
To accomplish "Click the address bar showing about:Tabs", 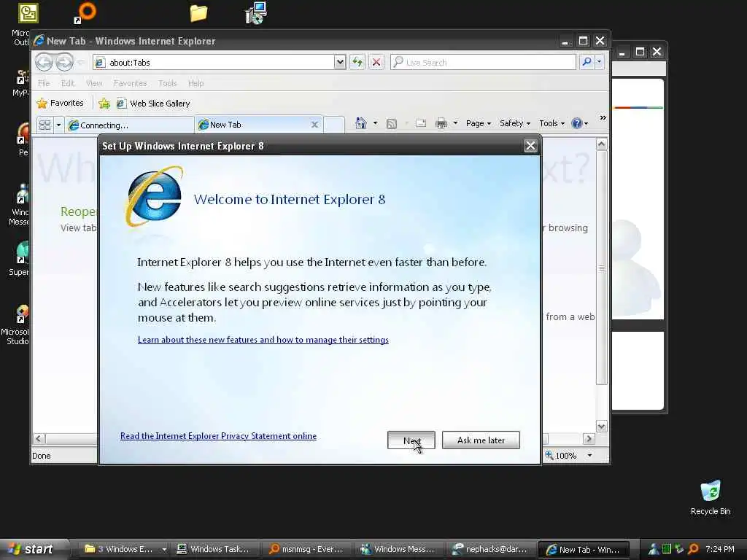I will pyautogui.click(x=214, y=63).
